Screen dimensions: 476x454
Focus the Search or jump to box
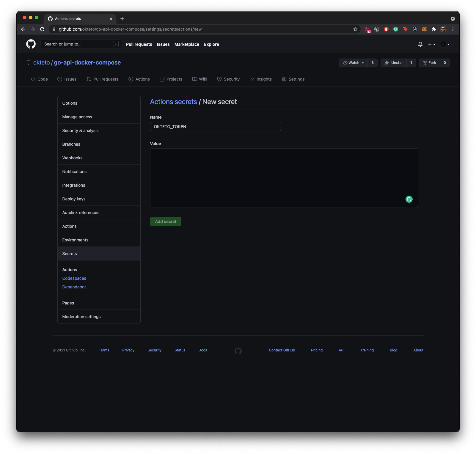[x=80, y=44]
